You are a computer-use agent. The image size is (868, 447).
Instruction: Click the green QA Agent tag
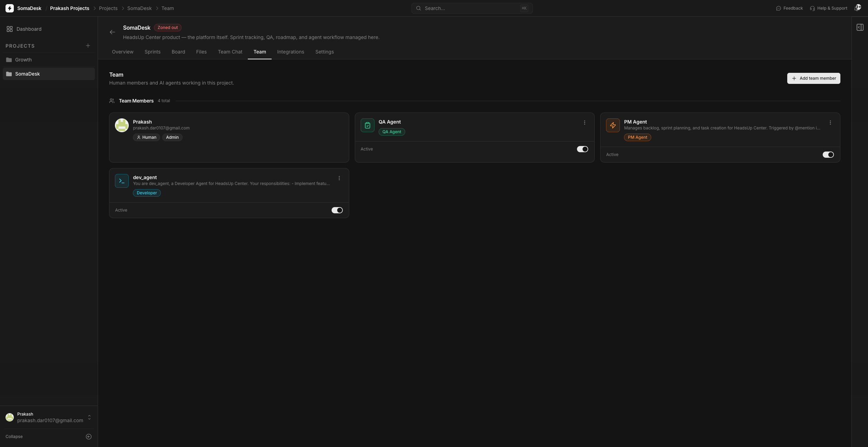392,132
